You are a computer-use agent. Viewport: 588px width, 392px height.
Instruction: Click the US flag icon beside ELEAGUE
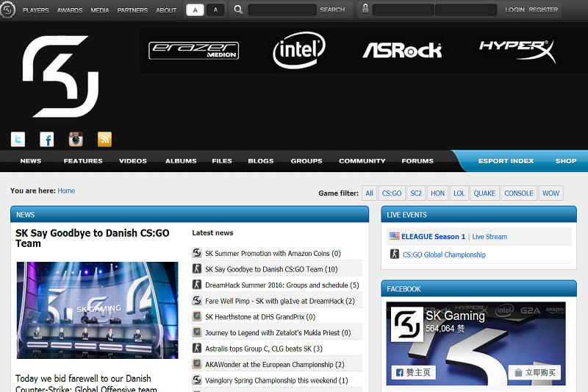(x=394, y=236)
